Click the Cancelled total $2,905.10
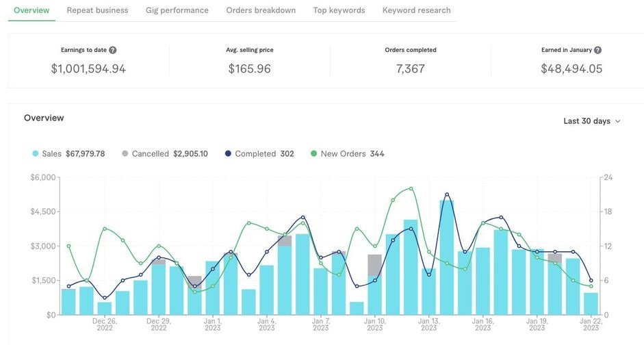This screenshot has width=644, height=345. [190, 153]
